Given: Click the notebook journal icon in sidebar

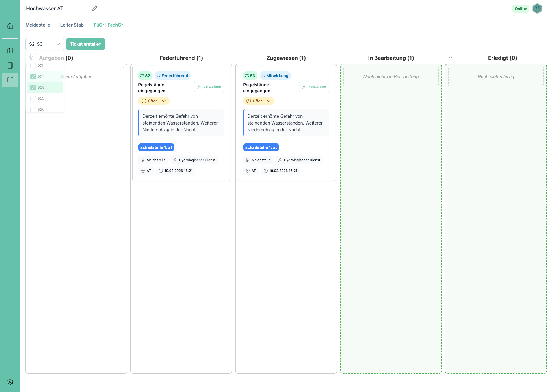Looking at the screenshot, I should [x=10, y=66].
